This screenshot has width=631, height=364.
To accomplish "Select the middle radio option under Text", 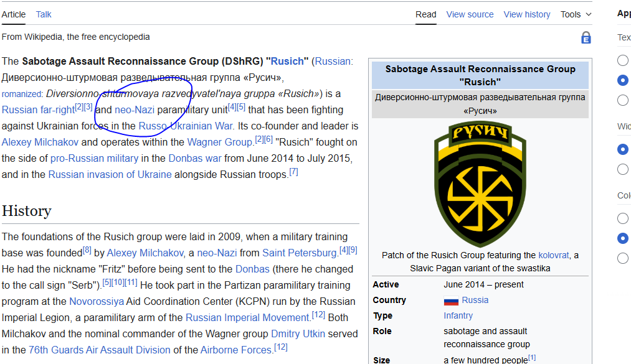I will pos(622,80).
